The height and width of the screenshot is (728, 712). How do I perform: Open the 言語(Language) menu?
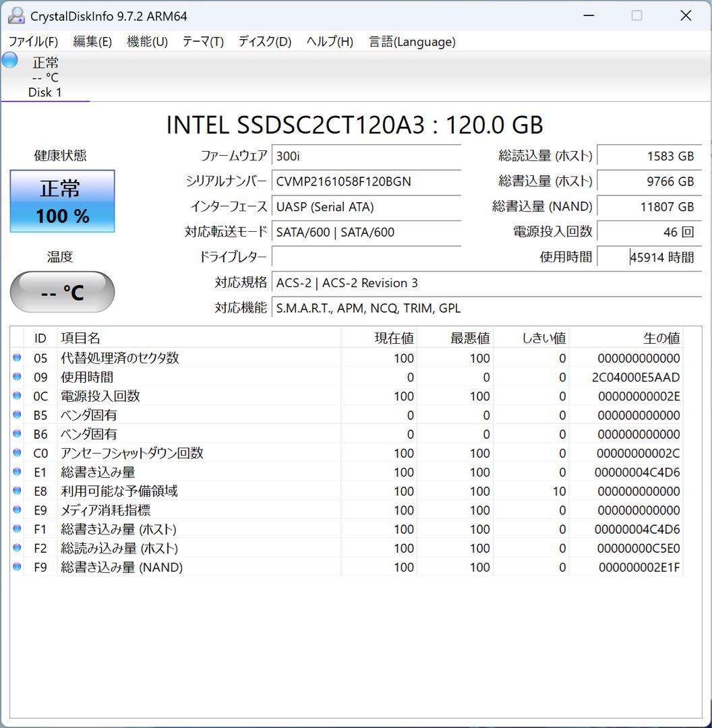(410, 41)
